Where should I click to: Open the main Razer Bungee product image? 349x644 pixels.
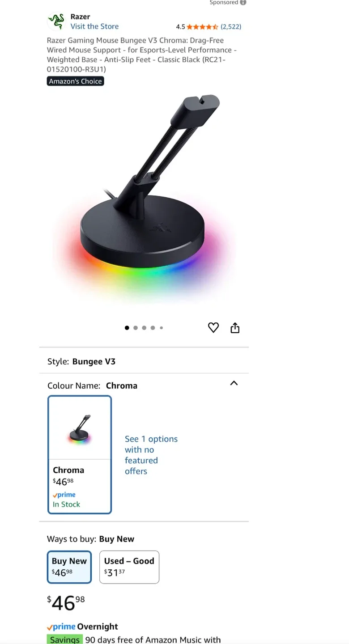(x=143, y=199)
